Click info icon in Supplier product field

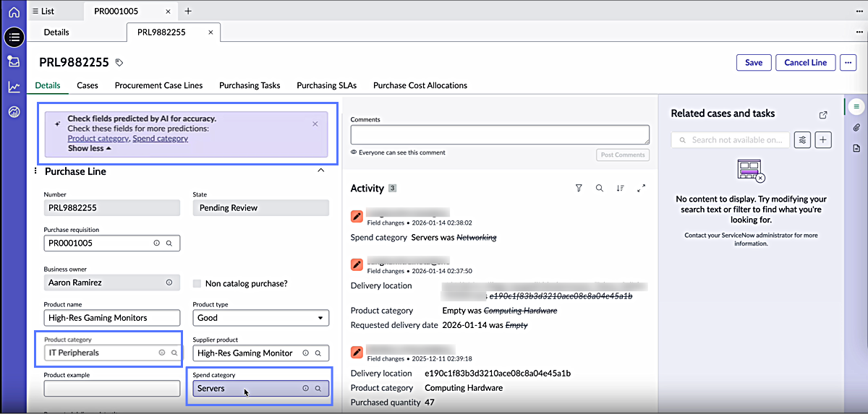pos(305,353)
